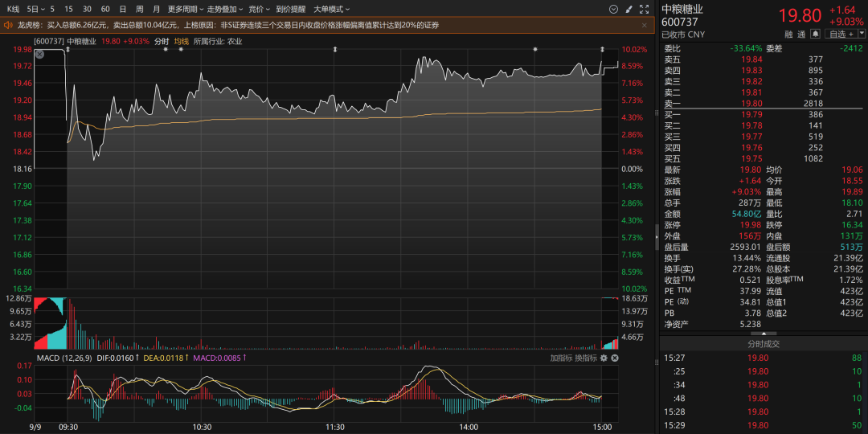Remove the MACD indicator panel
The image size is (868, 434).
click(615, 358)
